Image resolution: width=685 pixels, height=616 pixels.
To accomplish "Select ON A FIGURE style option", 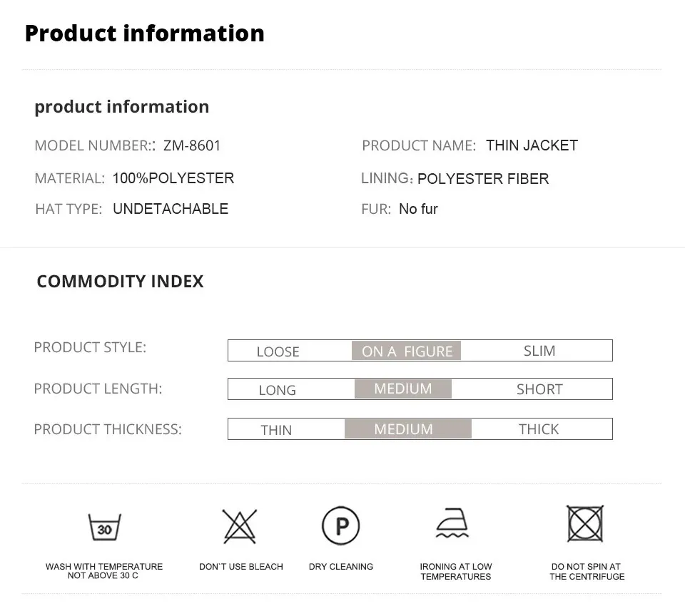I will [x=407, y=351].
